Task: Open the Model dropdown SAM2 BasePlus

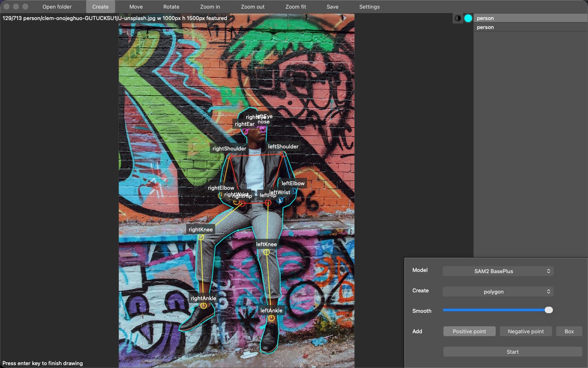Action: tap(498, 271)
